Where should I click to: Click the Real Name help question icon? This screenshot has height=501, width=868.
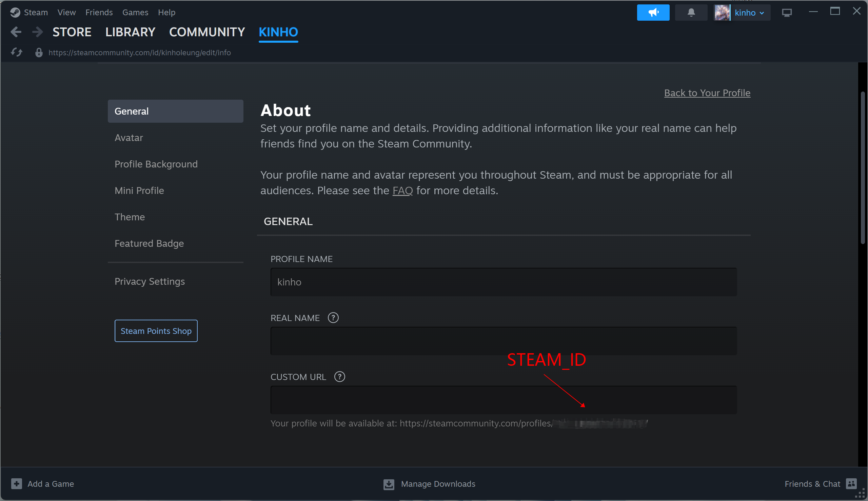[x=333, y=318]
